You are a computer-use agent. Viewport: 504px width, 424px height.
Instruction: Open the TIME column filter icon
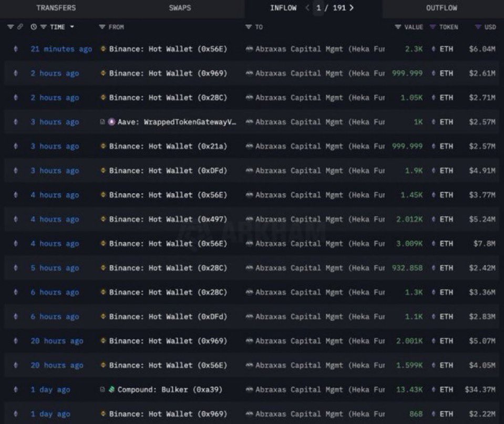point(44,27)
